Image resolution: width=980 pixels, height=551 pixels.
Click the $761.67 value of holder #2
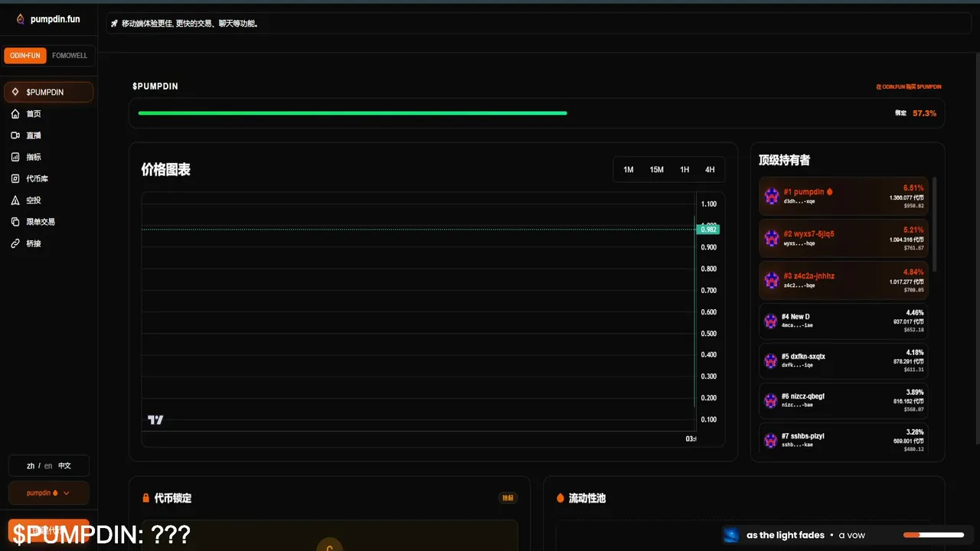click(x=913, y=248)
